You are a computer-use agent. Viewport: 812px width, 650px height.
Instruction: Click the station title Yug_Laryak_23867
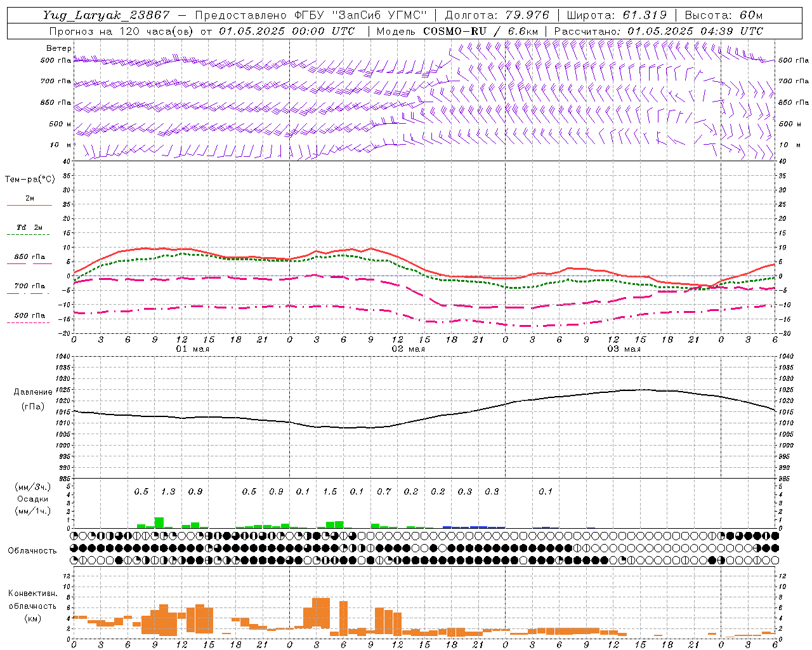tap(107, 15)
